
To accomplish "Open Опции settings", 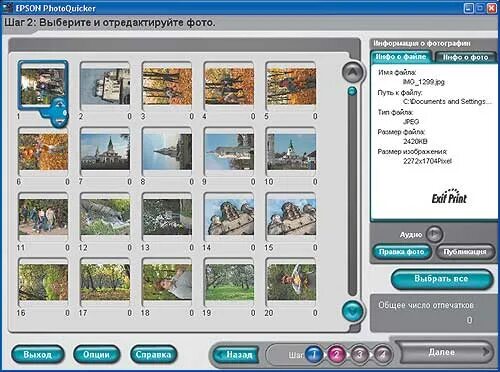I will coord(96,355).
